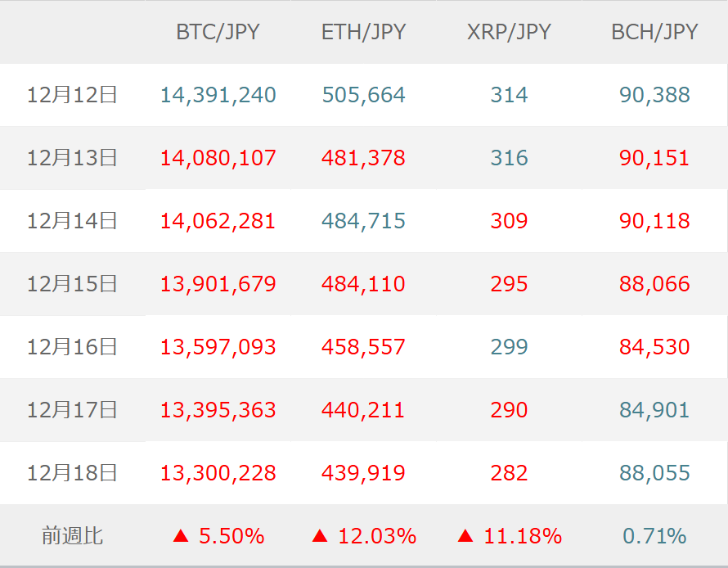Click the BCH weekly change 0.71%
Screen dimensions: 728x568
(x=654, y=537)
